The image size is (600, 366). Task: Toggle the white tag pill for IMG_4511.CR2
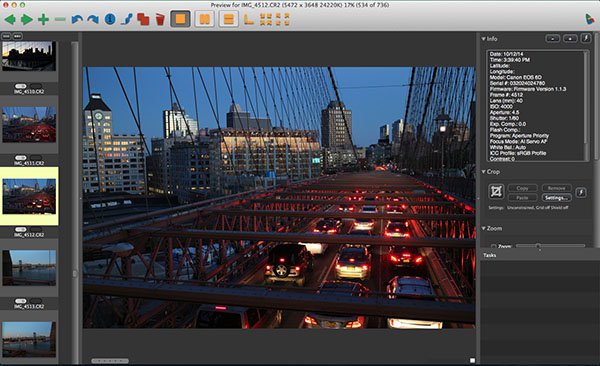pos(21,158)
